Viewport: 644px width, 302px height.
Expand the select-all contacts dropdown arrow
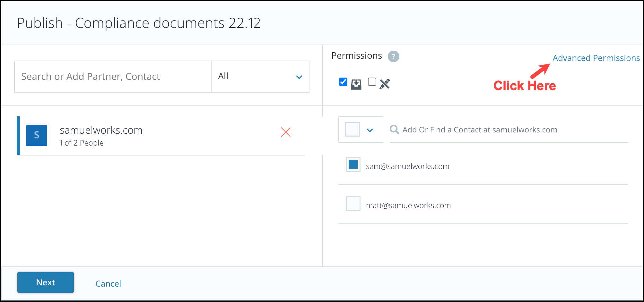(370, 130)
